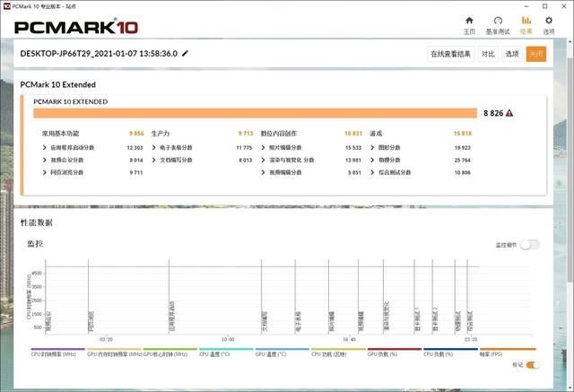The width and height of the screenshot is (574, 392).
Task: Click the dark red GPU 负载 legend swatch
Action: (395, 349)
